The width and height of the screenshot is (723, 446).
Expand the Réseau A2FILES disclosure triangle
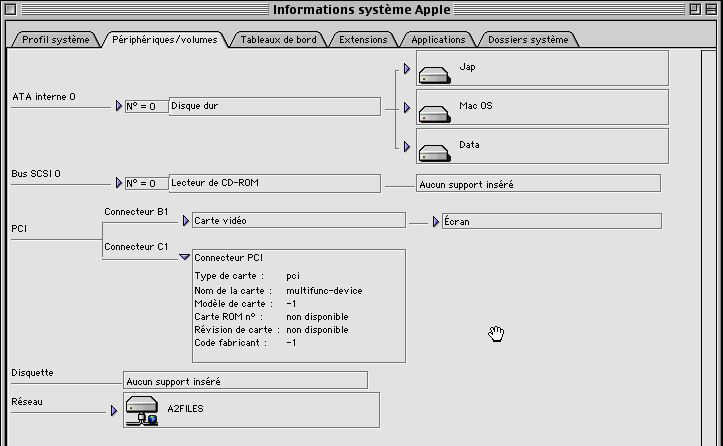114,410
